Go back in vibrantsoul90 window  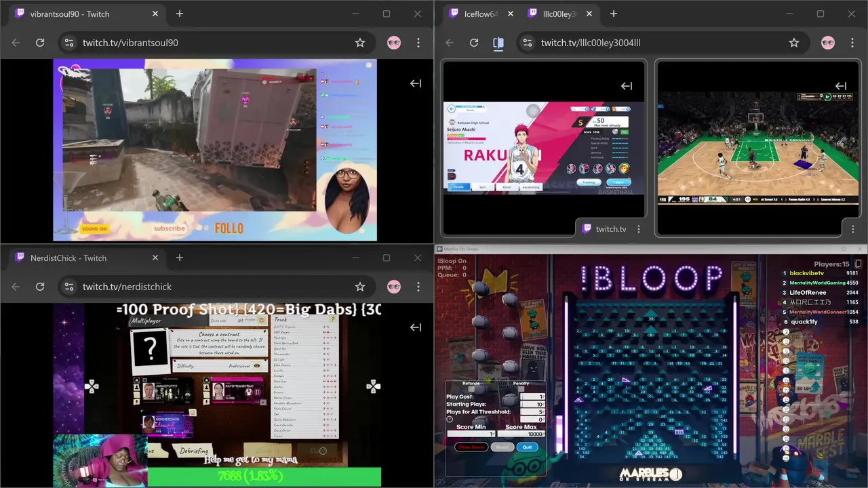(16, 43)
